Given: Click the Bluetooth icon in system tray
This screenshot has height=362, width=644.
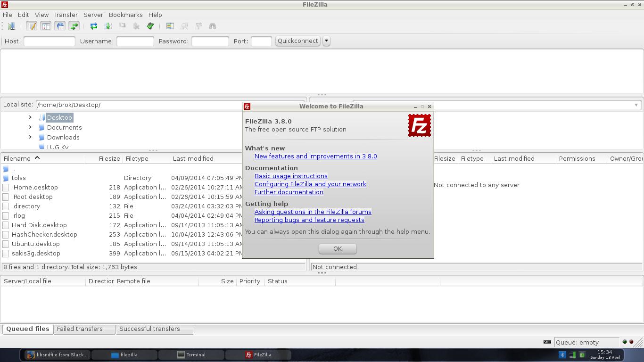Looking at the screenshot, I should [x=562, y=354].
